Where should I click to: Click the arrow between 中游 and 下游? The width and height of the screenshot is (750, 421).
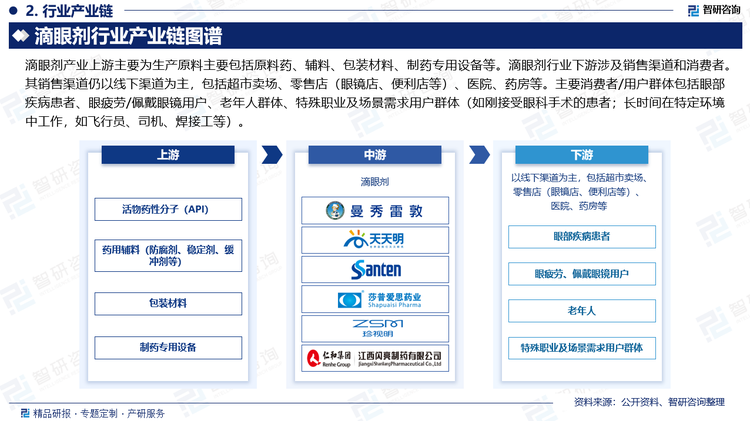click(x=479, y=155)
